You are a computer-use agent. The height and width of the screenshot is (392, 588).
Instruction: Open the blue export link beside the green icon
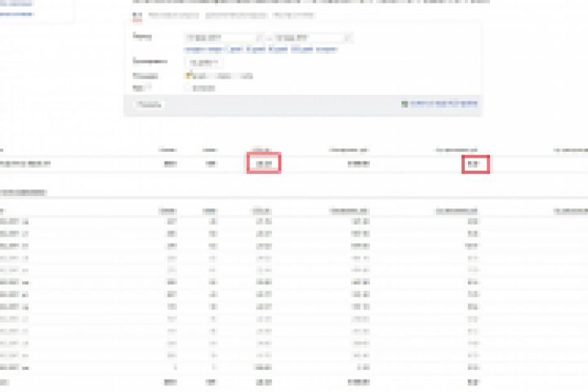click(x=443, y=104)
